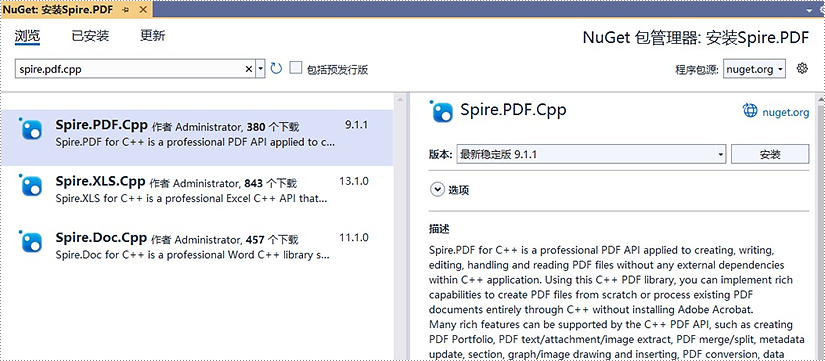Click into the spire.pdf.cpp search field
The width and height of the screenshot is (825, 361).
[129, 69]
